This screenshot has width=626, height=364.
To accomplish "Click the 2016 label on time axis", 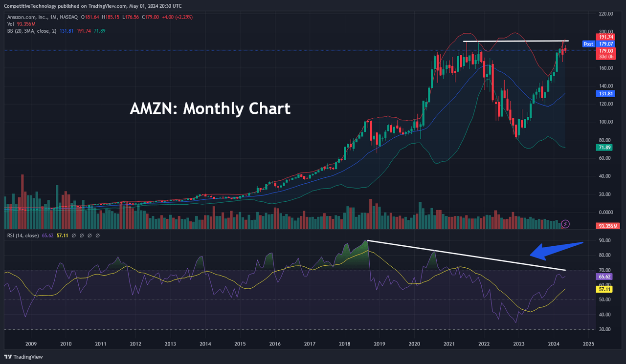I will [275, 344].
